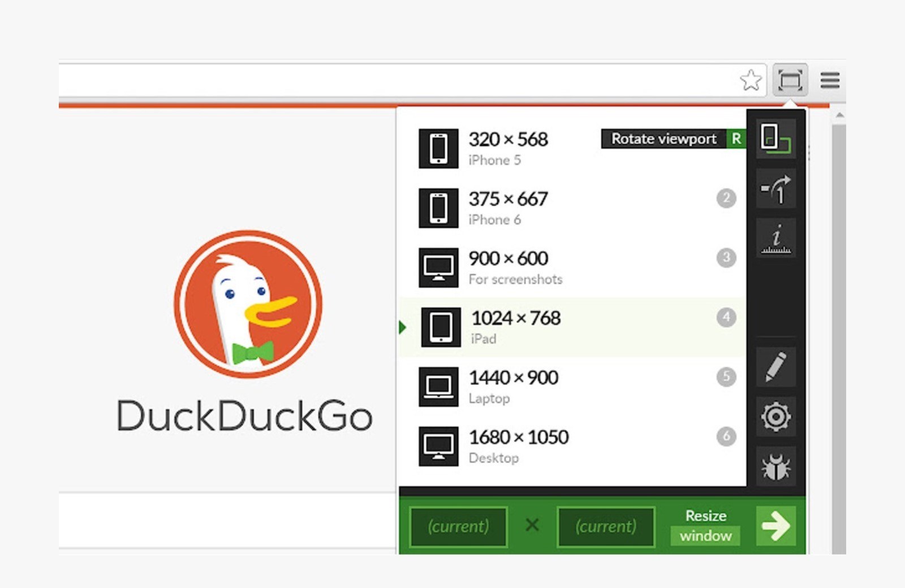Screen dimensions: 905x588
Task: Click the For screenshots label
Action: 515,279
